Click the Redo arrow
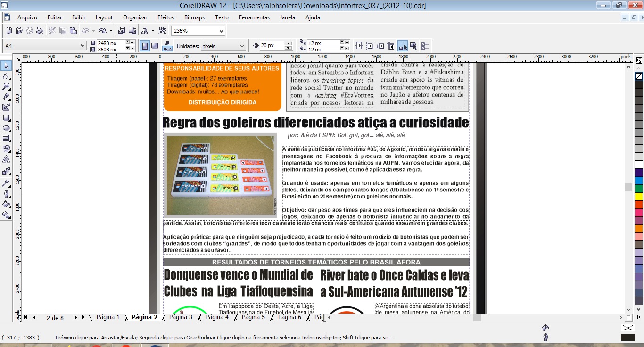 point(103,31)
